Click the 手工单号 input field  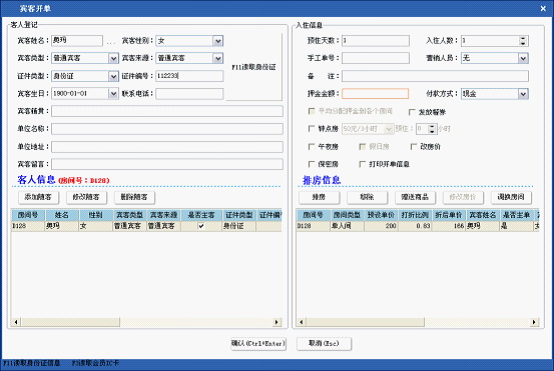click(376, 58)
